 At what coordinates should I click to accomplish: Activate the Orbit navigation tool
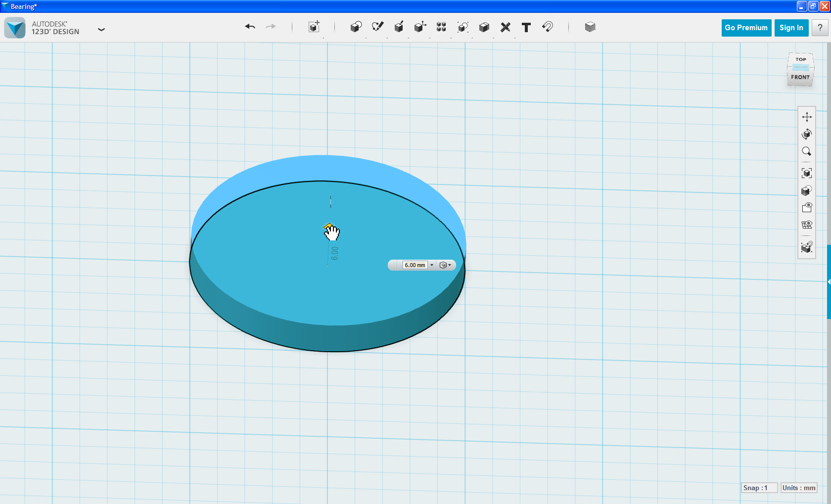(x=807, y=134)
